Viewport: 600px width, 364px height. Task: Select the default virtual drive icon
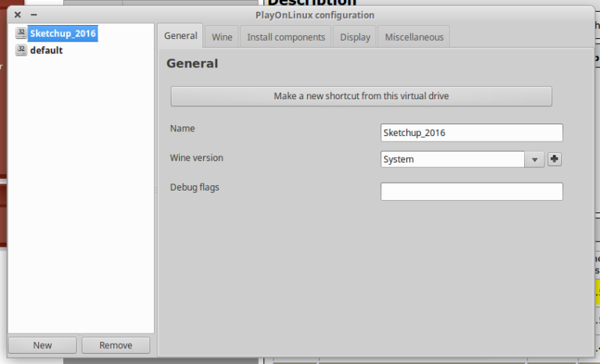21,50
